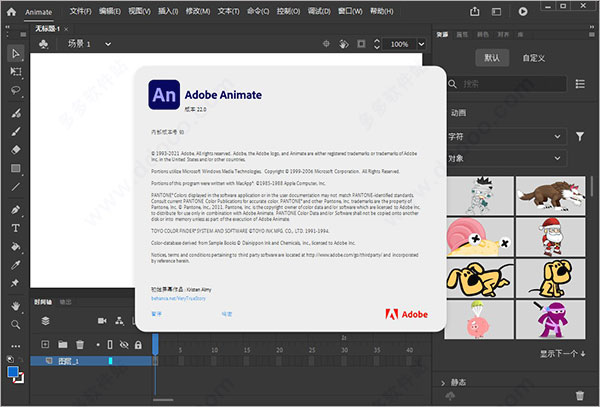Click the stroke color swatch with red slash

(20, 378)
